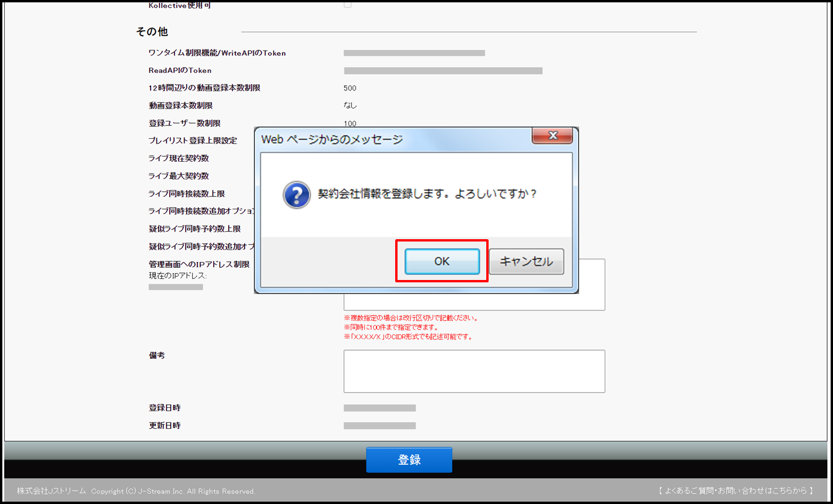The height and width of the screenshot is (504, 833).
Task: Select the masked WriteAPI Token value
Action: (414, 53)
